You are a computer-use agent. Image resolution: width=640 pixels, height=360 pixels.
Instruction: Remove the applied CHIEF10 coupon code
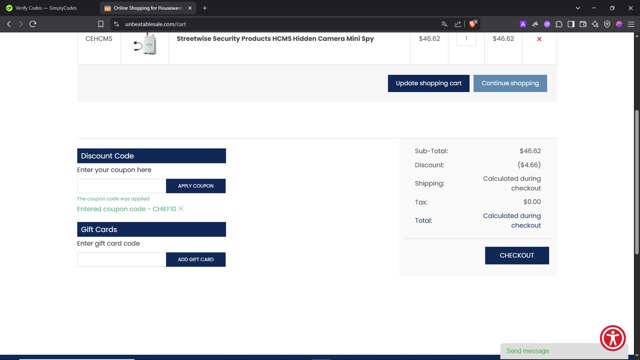tap(181, 209)
